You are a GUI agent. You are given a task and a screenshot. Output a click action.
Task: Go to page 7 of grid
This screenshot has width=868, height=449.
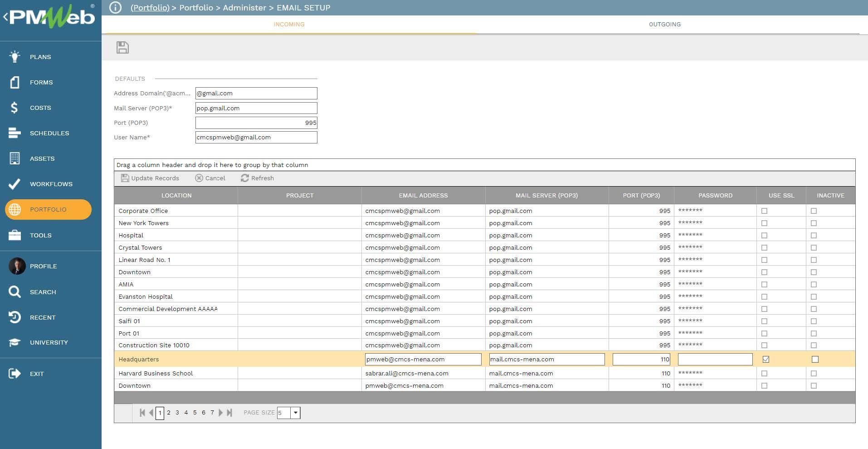(x=212, y=413)
